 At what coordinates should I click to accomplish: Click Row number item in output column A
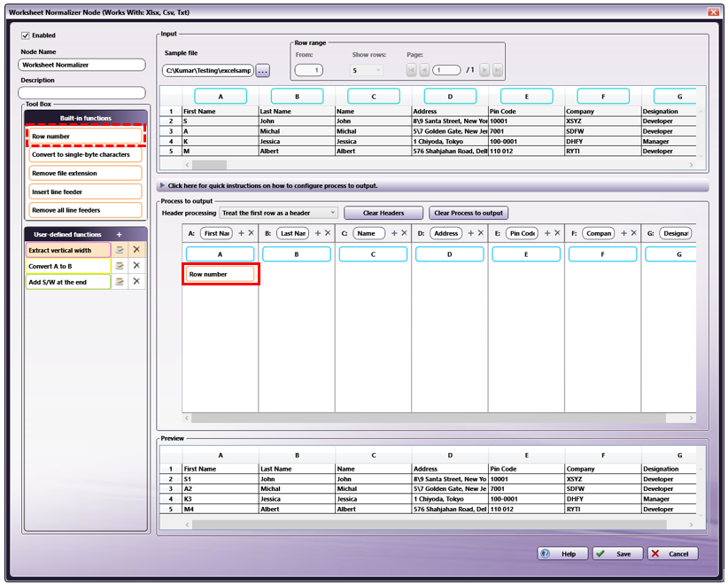pos(220,274)
